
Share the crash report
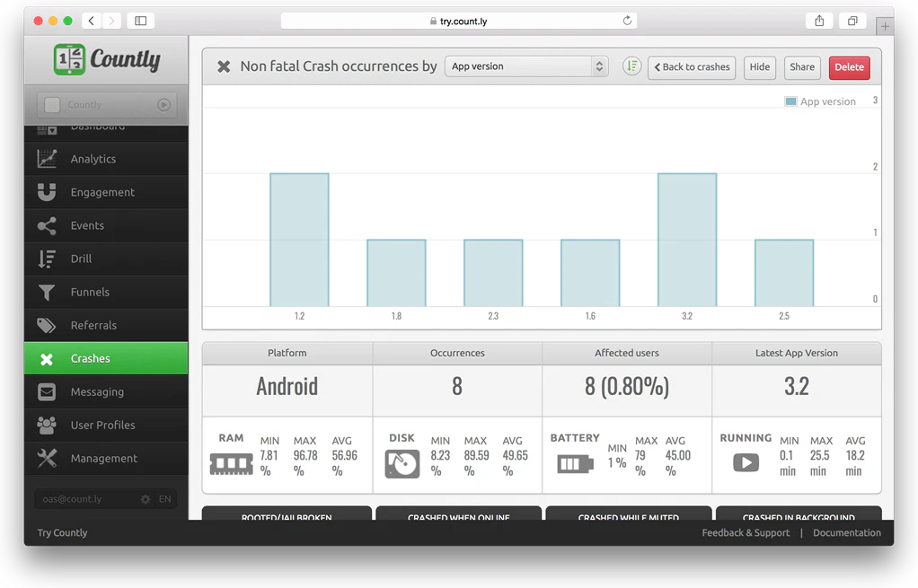click(801, 66)
